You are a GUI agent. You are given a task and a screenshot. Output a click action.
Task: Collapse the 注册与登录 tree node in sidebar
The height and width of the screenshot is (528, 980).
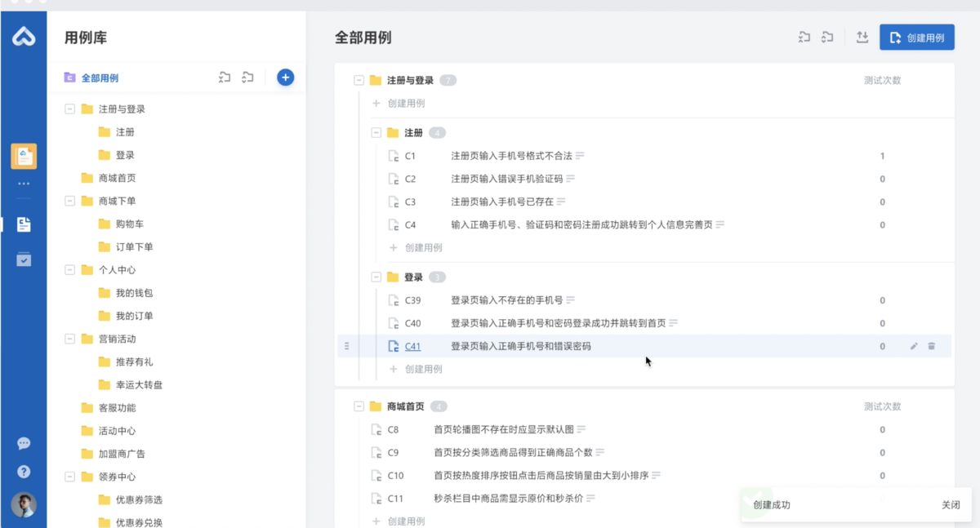(70, 109)
